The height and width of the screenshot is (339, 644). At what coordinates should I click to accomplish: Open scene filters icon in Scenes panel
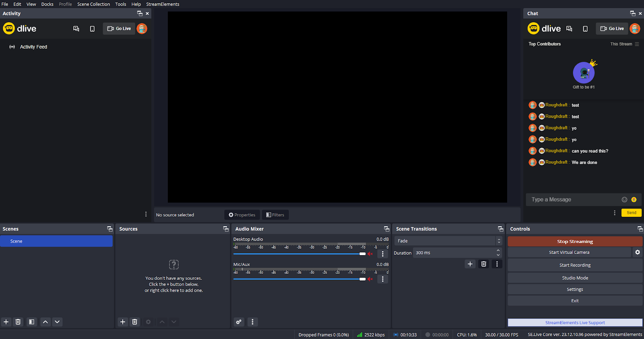(31, 322)
